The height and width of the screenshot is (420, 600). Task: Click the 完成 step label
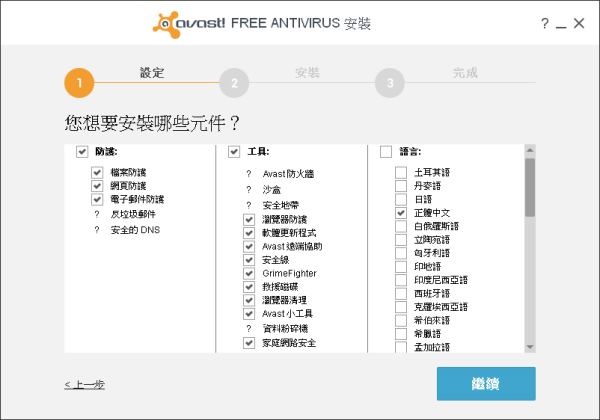465,73
